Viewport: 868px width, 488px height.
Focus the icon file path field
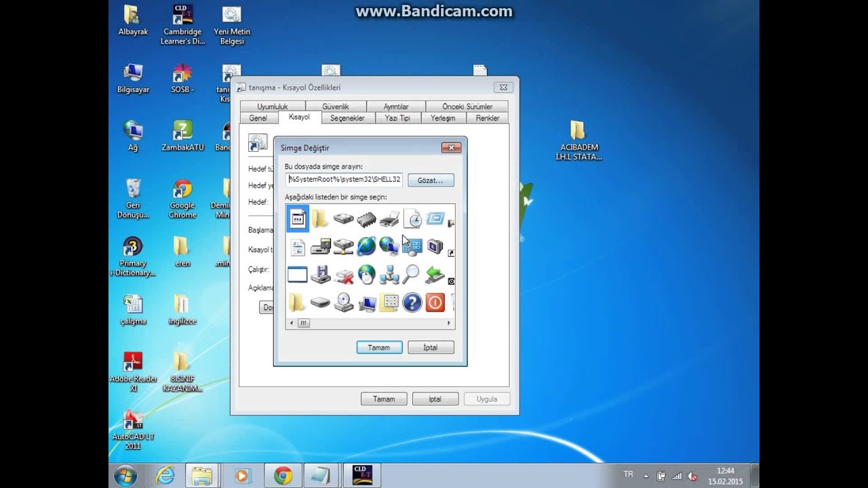click(x=344, y=180)
